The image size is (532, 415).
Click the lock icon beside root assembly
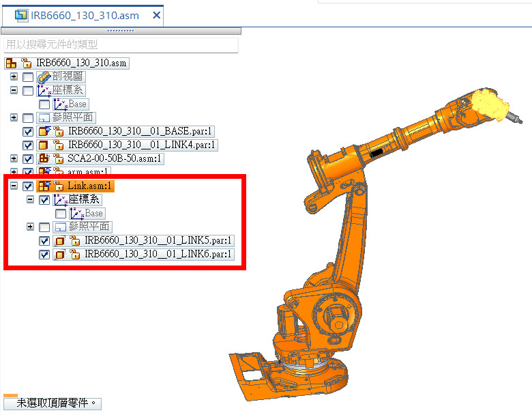(x=27, y=63)
